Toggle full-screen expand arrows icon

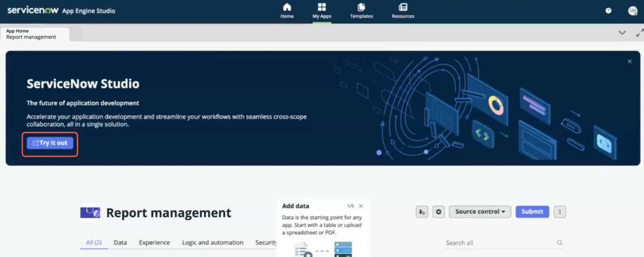click(x=639, y=33)
